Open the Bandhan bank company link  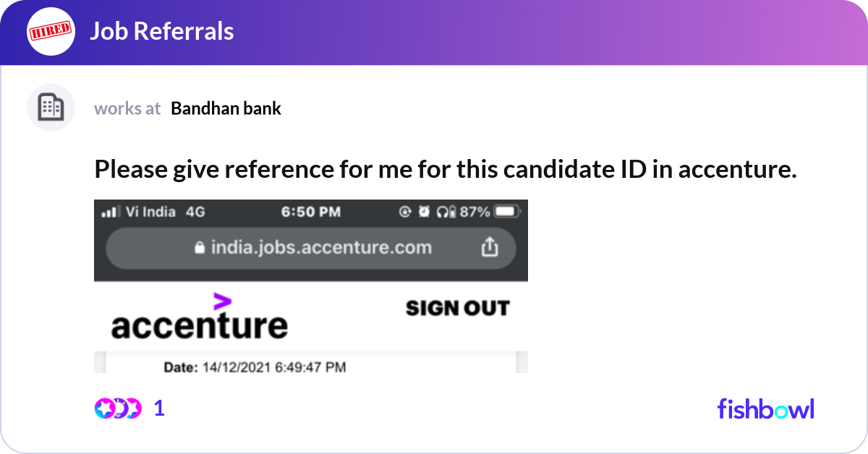[226, 108]
